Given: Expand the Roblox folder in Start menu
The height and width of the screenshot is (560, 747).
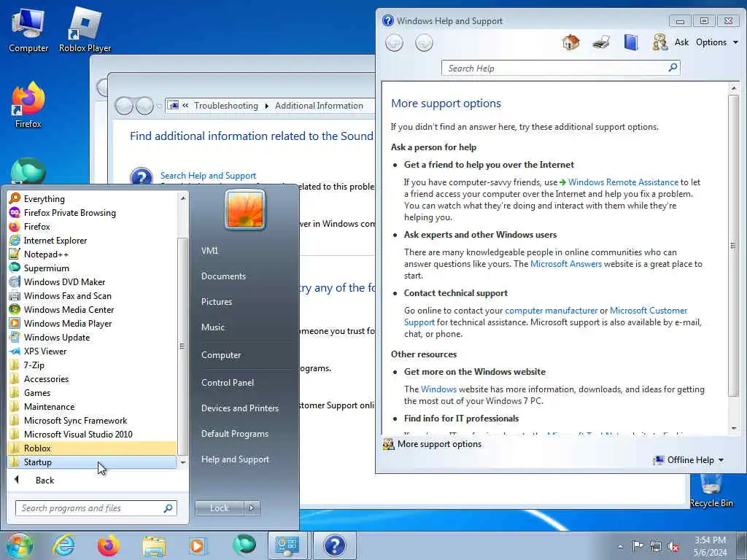Looking at the screenshot, I should click(93, 448).
